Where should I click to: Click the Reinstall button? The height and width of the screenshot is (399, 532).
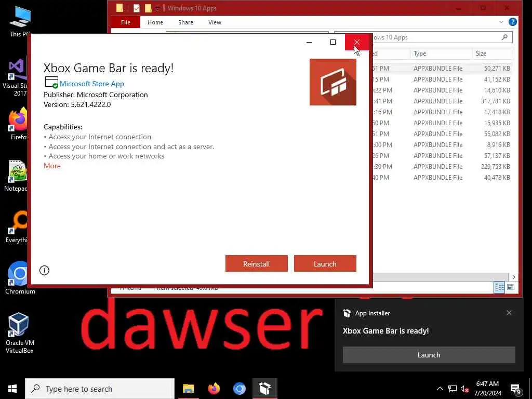pyautogui.click(x=257, y=263)
